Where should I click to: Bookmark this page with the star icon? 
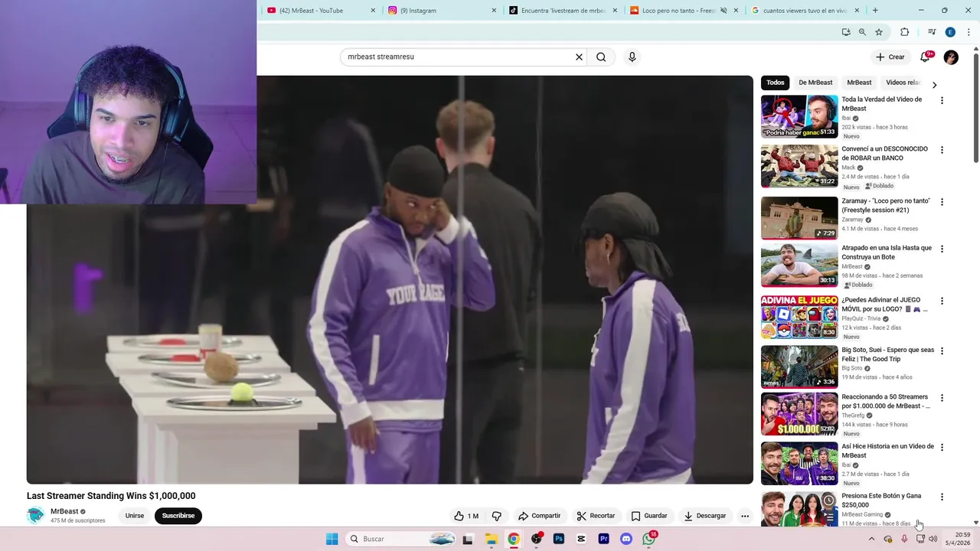tap(879, 32)
